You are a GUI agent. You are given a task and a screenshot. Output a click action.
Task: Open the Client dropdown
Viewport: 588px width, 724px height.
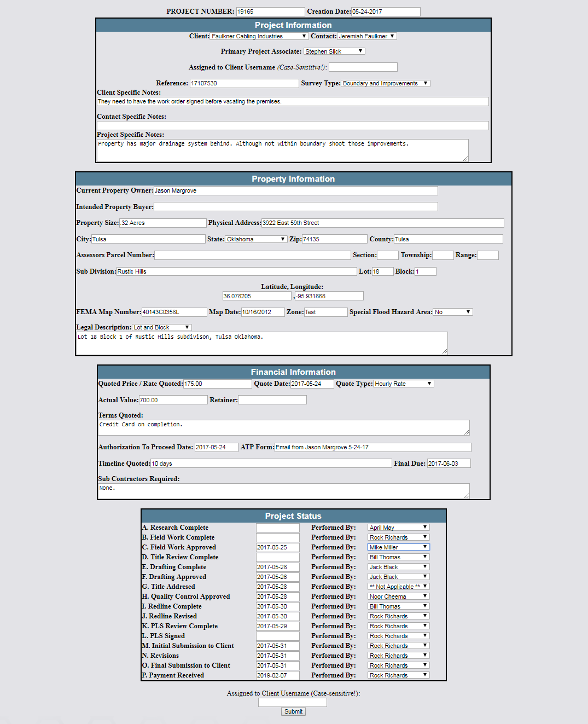point(259,37)
